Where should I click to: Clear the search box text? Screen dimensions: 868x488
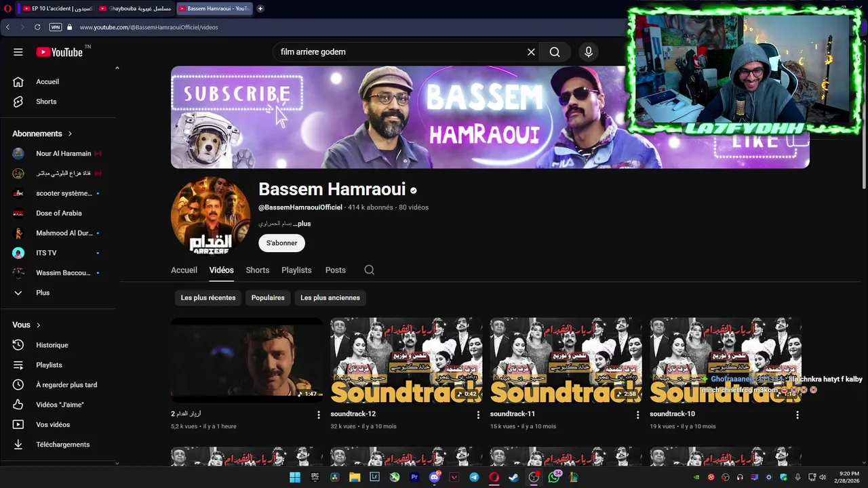coord(531,52)
